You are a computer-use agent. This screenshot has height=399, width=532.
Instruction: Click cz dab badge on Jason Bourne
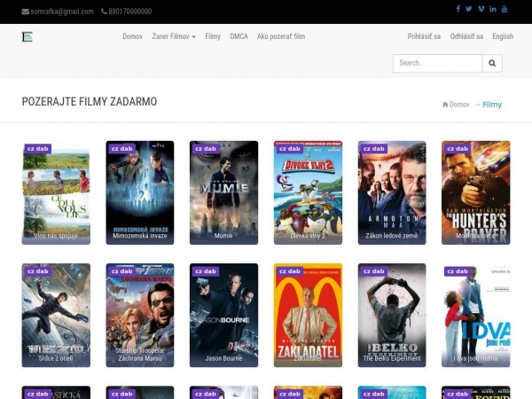(206, 271)
